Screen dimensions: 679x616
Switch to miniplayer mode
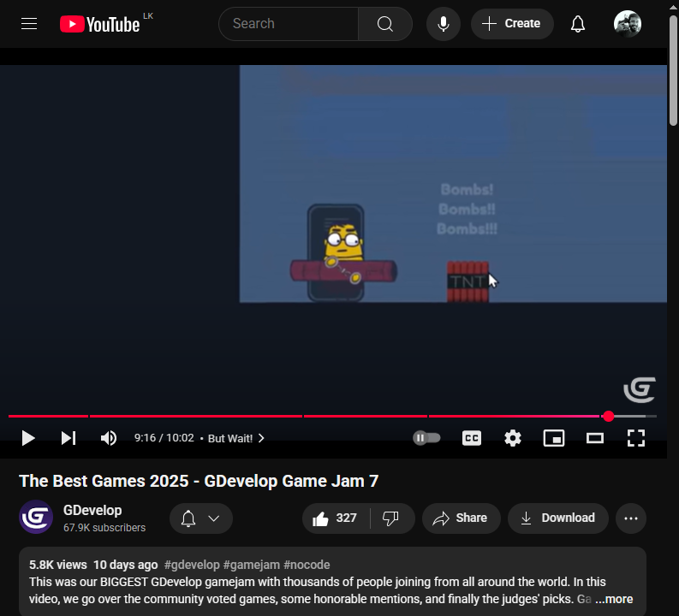click(x=554, y=438)
